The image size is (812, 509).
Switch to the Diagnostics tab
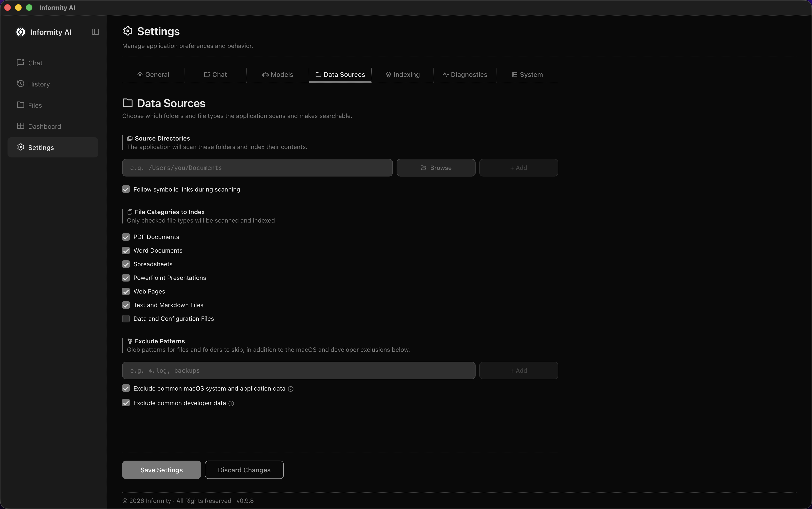tap(465, 75)
